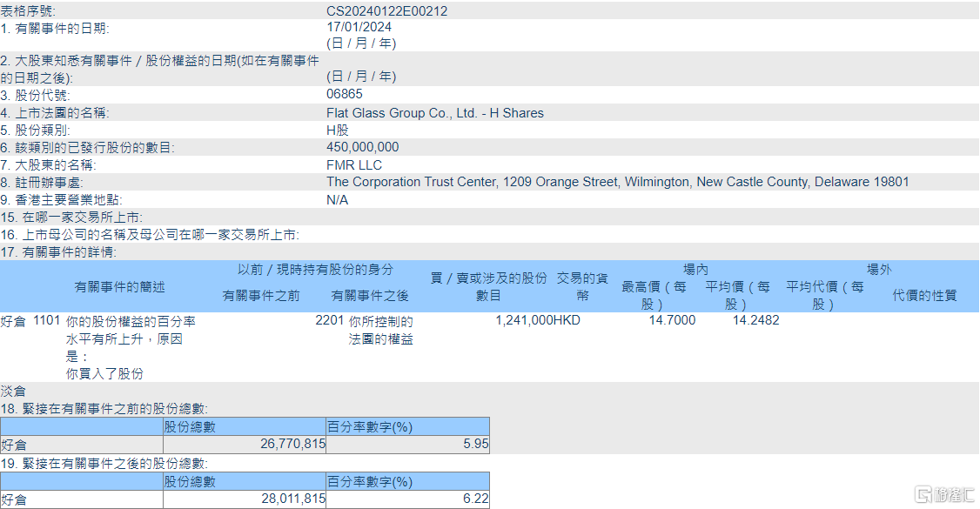Viewport: 980px width, 509px height.
Task: Select column header 有關事件之後
Action: 370,296
